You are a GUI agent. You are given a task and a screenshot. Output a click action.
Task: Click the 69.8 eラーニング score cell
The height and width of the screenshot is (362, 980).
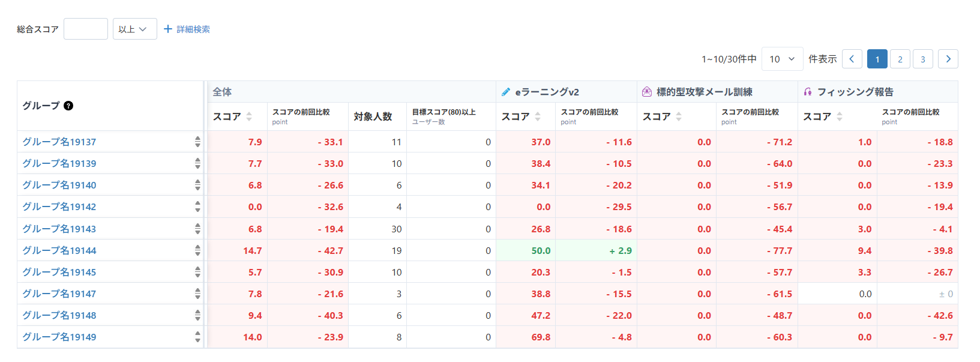point(526,337)
